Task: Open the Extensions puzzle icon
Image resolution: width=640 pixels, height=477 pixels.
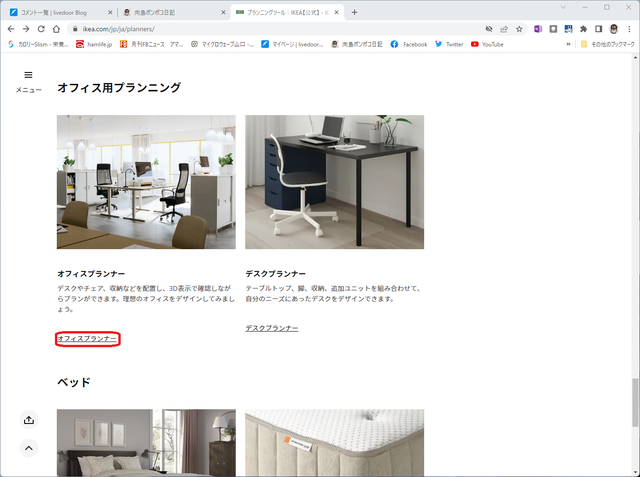Action: 583,29
